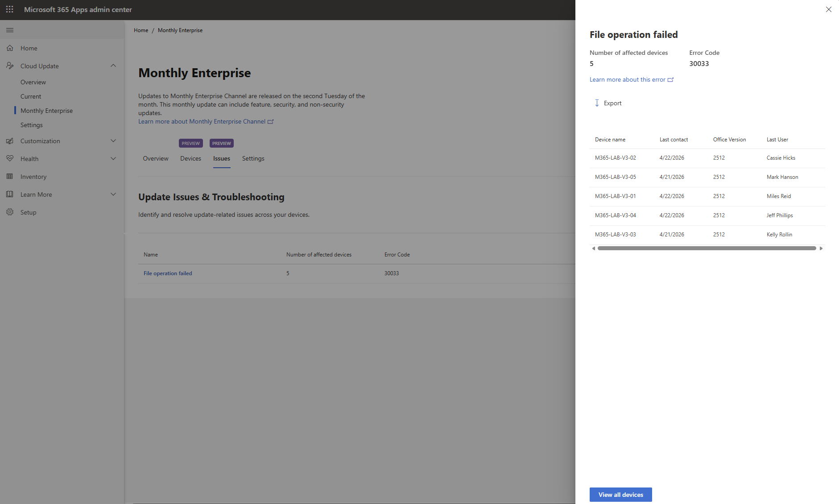Select the Home icon in the sidebar
Viewport: 839px width, 504px height.
point(10,48)
